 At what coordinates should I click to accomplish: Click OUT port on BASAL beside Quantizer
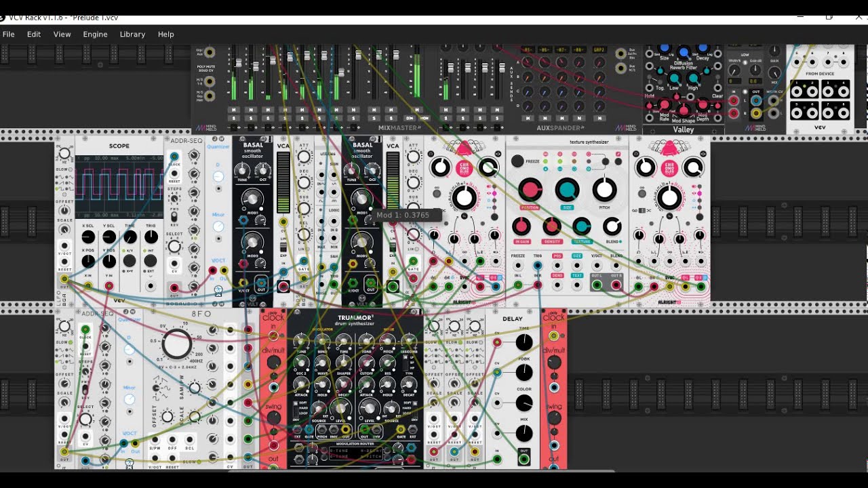[262, 284]
